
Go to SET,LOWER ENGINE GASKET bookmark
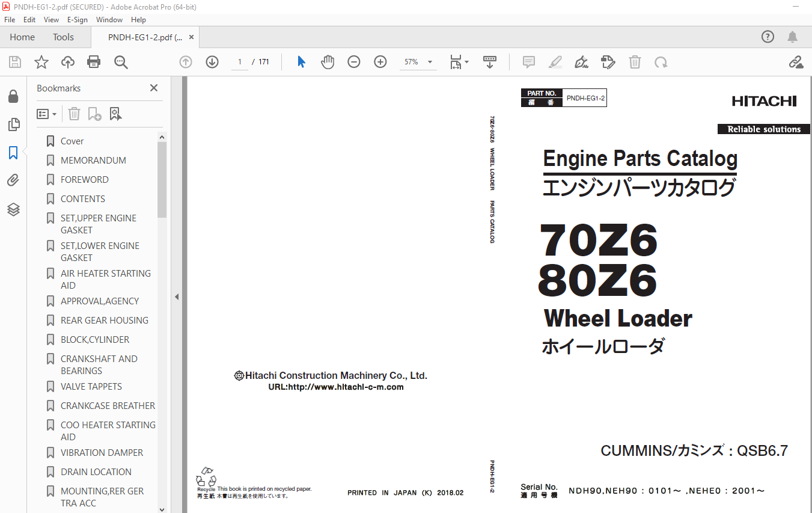click(x=100, y=252)
